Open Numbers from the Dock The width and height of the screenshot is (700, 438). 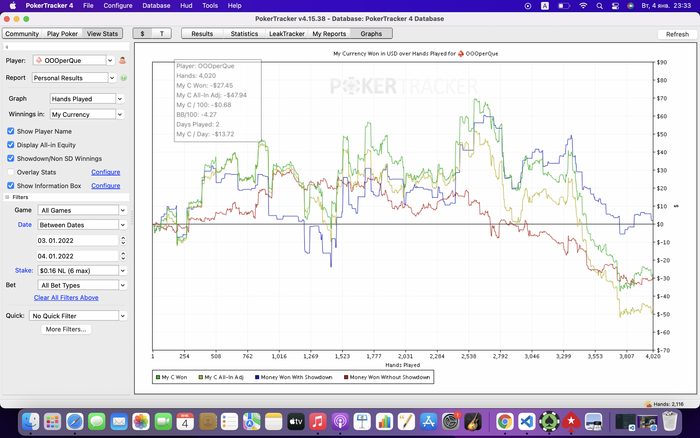(384, 421)
